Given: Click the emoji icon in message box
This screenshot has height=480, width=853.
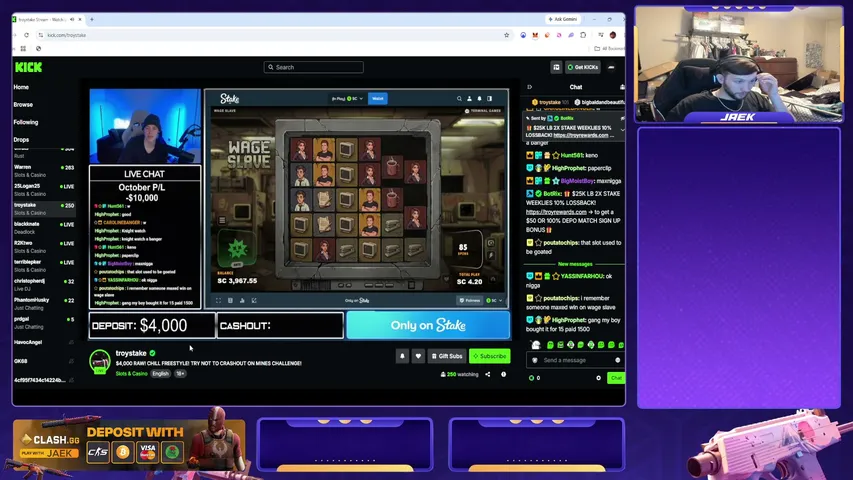Looking at the screenshot, I should pos(617,360).
